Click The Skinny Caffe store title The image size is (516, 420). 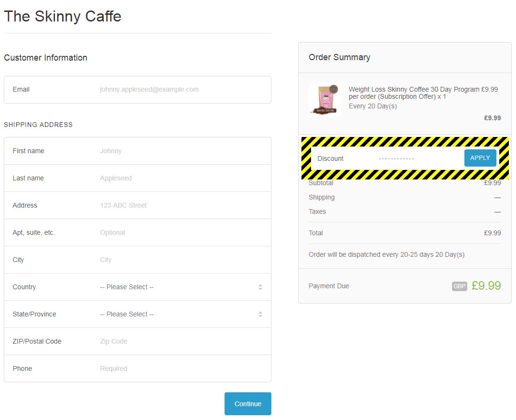(63, 17)
